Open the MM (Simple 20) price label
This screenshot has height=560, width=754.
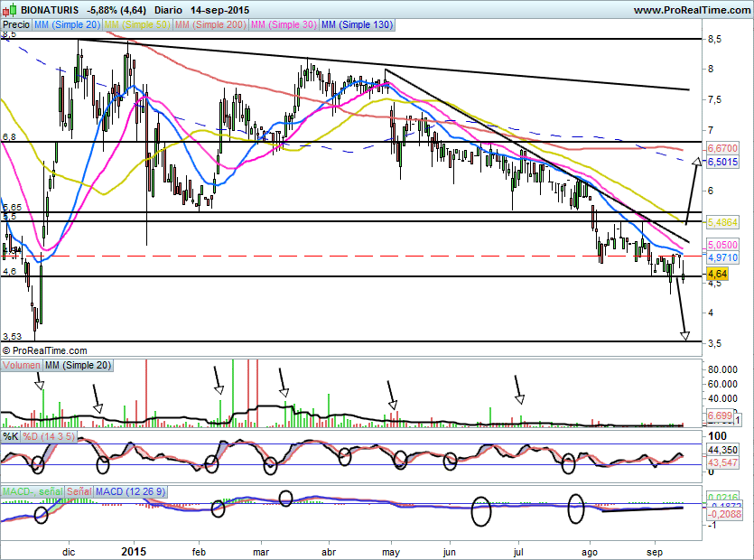pos(67,24)
